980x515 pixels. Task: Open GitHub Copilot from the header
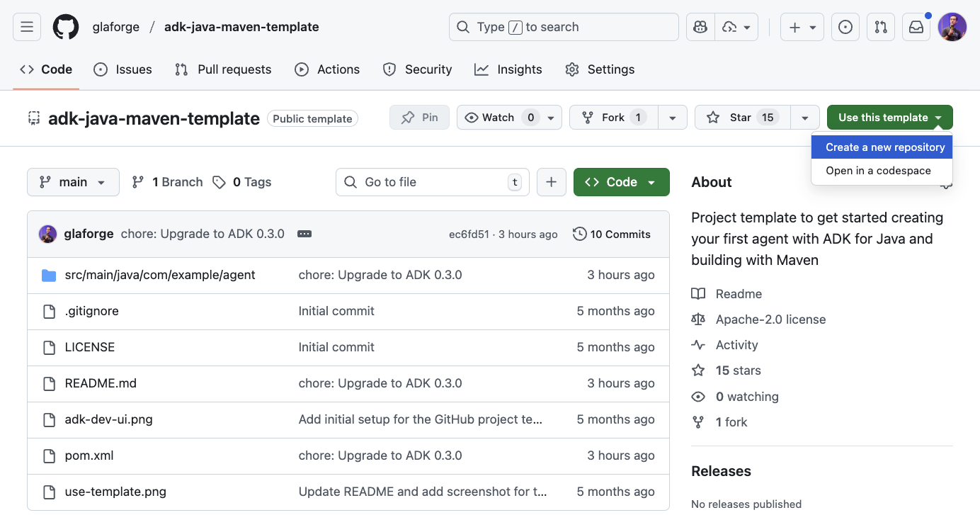(700, 26)
